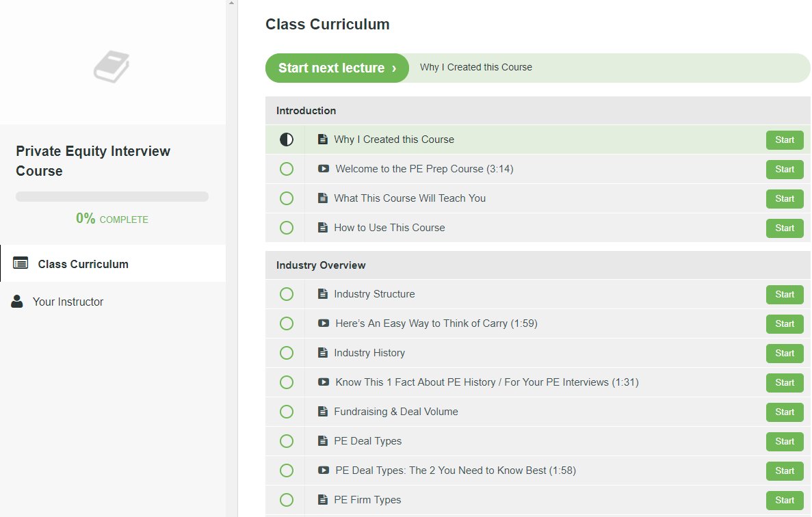Open the Class Curriculum sidebar tab
Screen dimensions: 812x517
tap(83, 264)
